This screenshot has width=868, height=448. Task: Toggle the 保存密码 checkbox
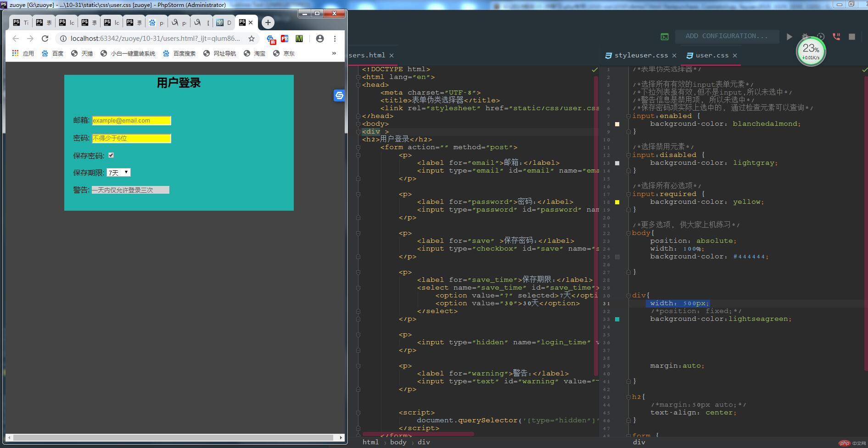(x=111, y=155)
